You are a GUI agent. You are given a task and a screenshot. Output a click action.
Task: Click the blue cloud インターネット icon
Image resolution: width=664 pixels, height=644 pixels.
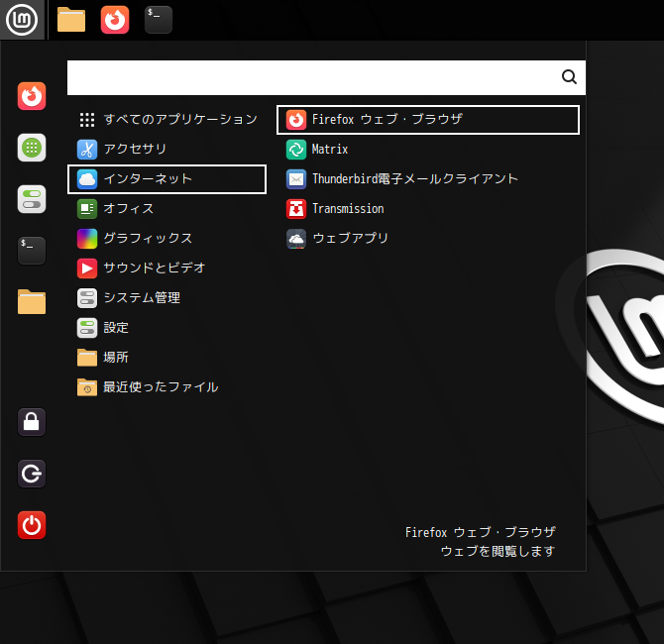click(87, 179)
